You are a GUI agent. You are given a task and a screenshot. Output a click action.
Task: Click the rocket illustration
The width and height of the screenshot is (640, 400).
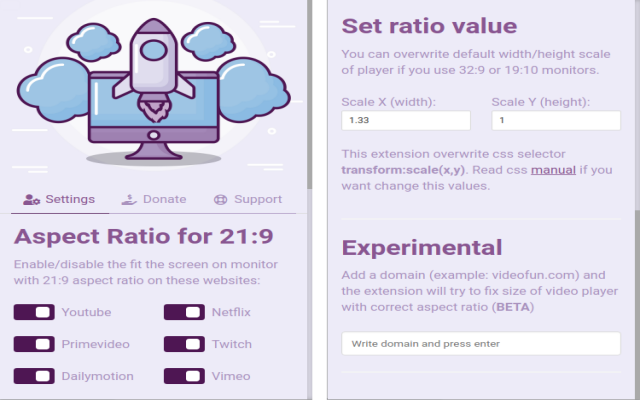(153, 69)
